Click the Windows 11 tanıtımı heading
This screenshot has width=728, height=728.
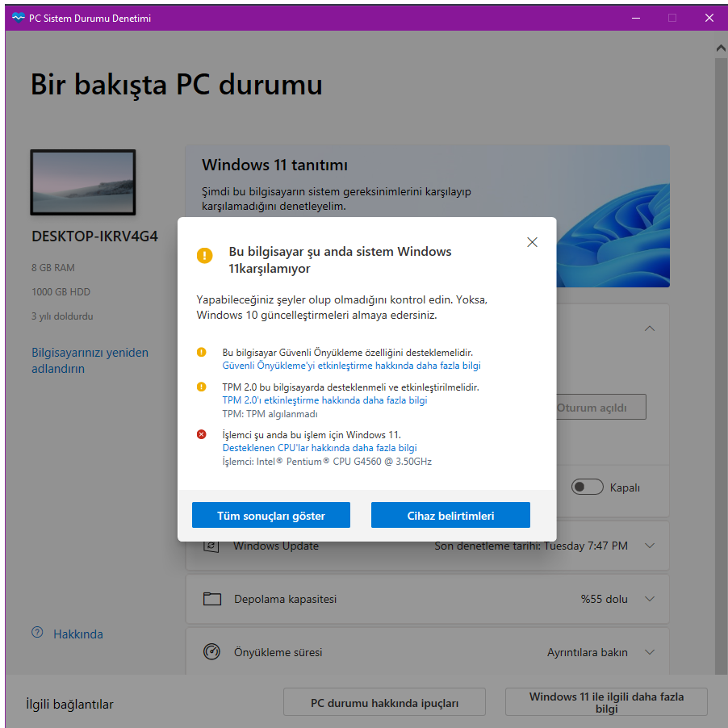click(x=274, y=165)
